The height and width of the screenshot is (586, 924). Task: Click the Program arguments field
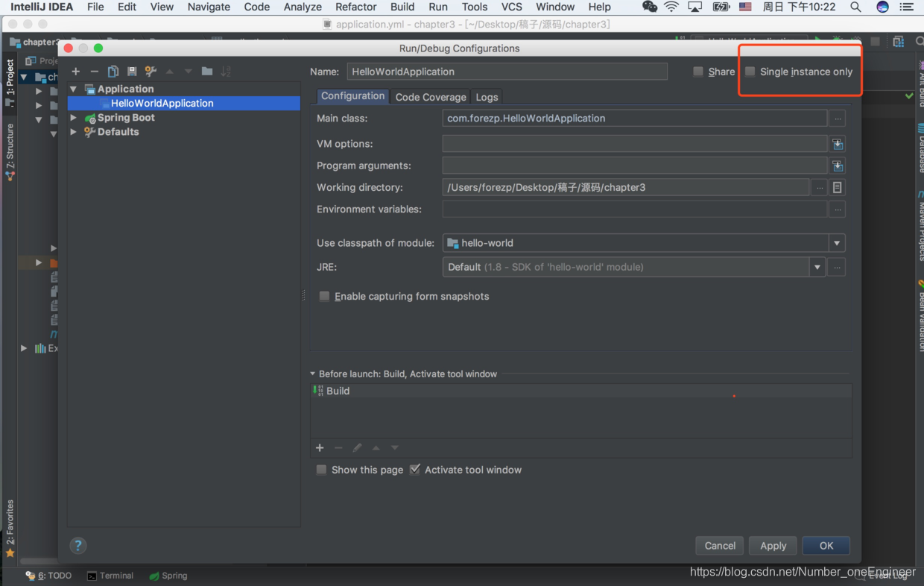coord(635,166)
